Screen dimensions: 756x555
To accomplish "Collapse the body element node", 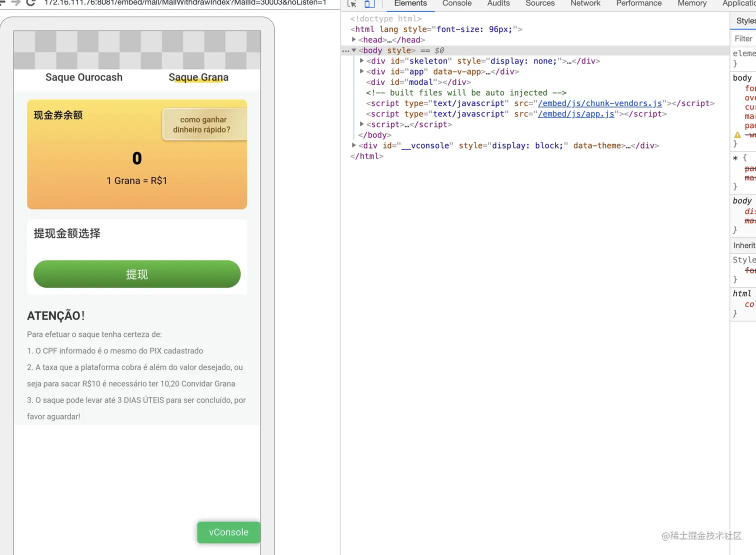I will [x=354, y=50].
